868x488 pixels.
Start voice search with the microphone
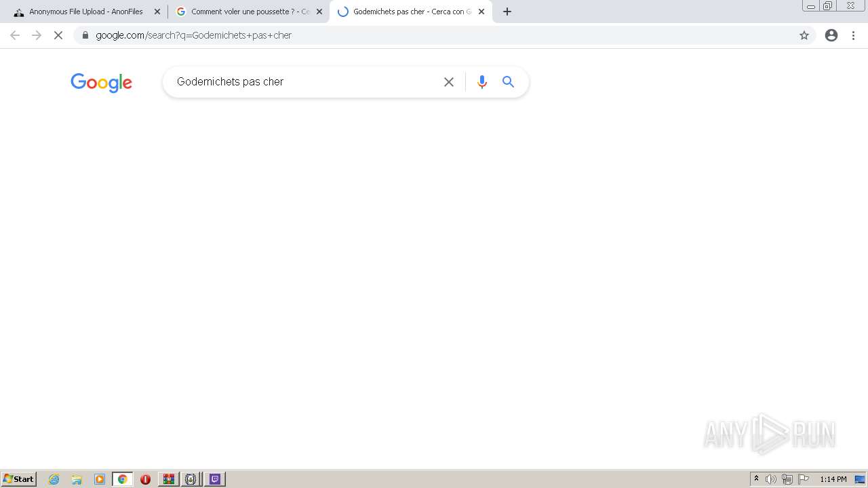[x=482, y=82]
